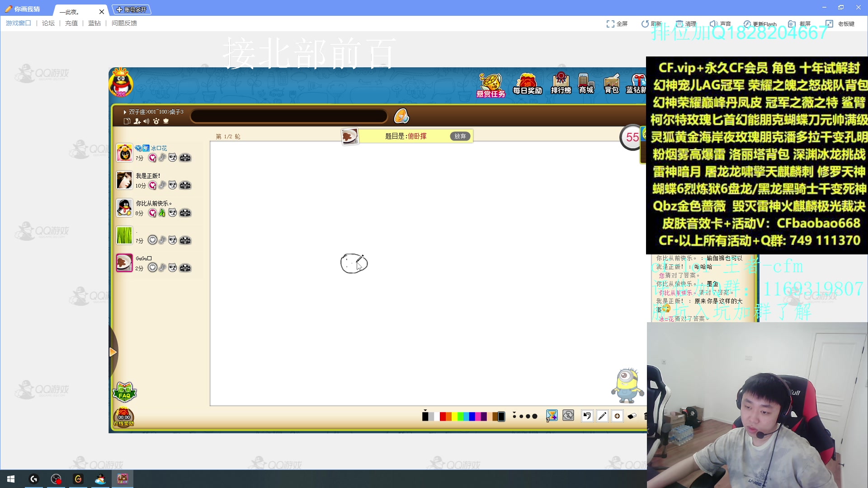Open the color palette dropdown arrow
Screen dimensions: 868x488
pos(425,410)
